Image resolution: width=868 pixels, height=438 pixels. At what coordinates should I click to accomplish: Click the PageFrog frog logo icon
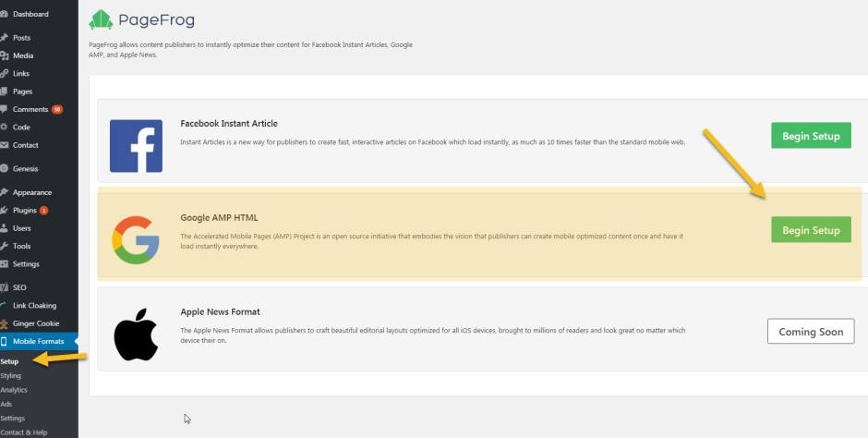coord(101,20)
